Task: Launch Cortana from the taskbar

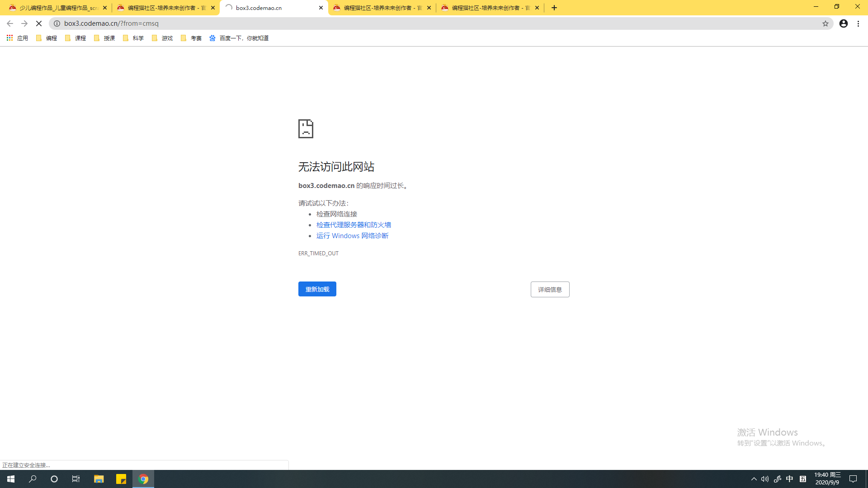Action: (x=54, y=479)
